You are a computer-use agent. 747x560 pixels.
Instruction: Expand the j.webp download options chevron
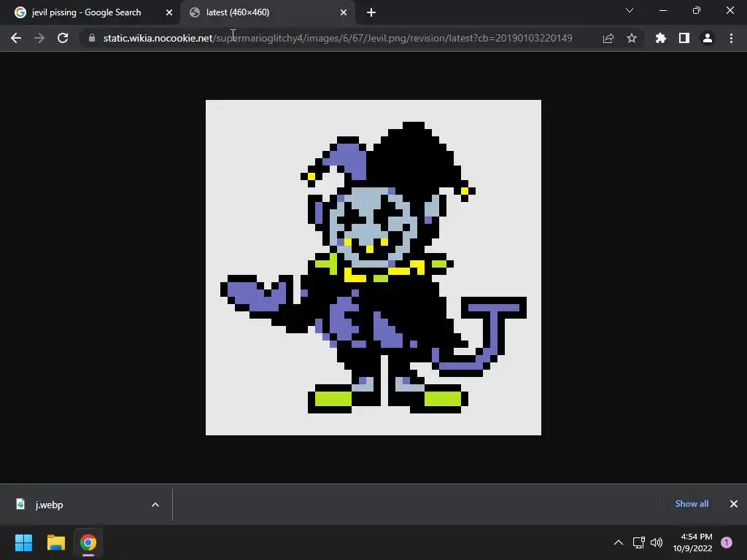[x=155, y=505]
